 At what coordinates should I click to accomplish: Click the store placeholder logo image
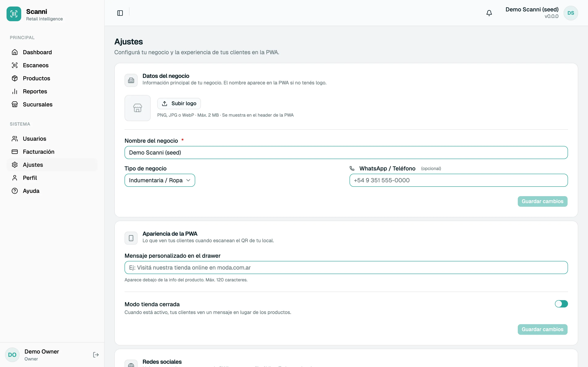coord(138,108)
